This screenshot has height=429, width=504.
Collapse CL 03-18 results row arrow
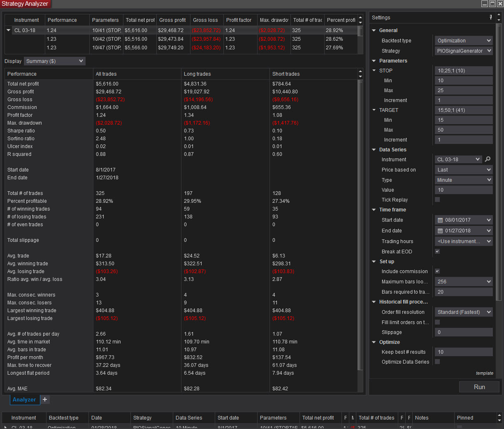click(x=8, y=30)
